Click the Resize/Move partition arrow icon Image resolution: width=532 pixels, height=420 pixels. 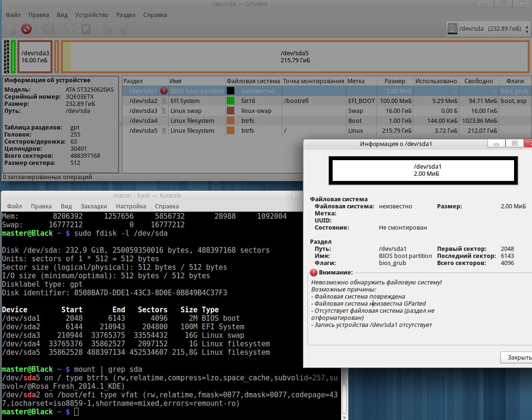pyautogui.click(x=47, y=29)
